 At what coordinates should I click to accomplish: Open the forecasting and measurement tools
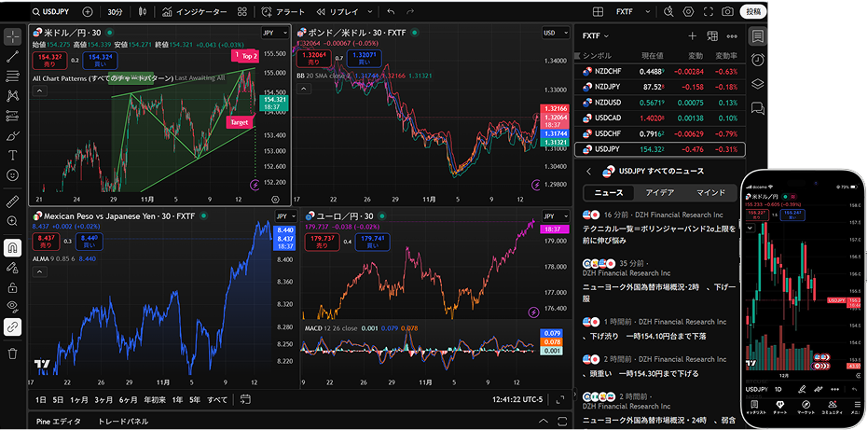pos(13,116)
